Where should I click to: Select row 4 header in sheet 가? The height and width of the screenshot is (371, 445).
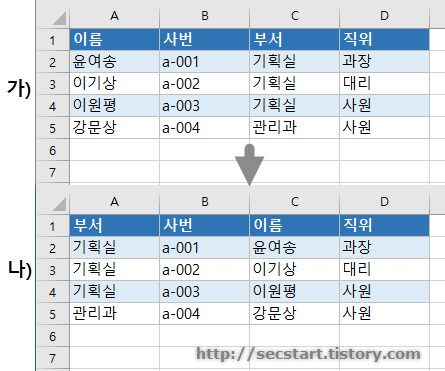(x=52, y=106)
